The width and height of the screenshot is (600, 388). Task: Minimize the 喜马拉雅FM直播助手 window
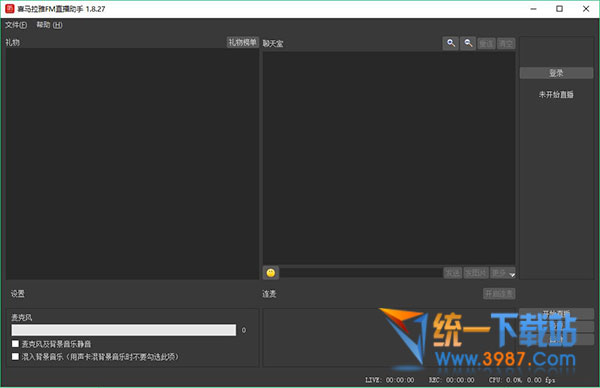point(533,9)
